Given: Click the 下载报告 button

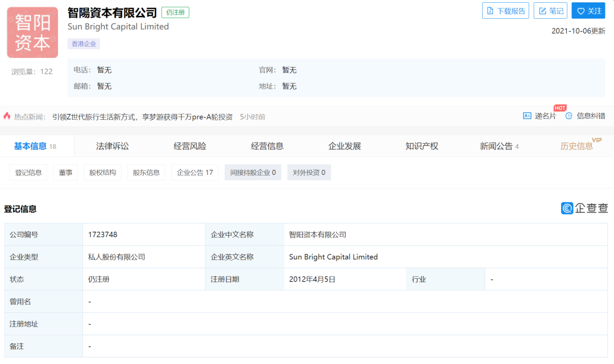Looking at the screenshot, I should point(505,11).
